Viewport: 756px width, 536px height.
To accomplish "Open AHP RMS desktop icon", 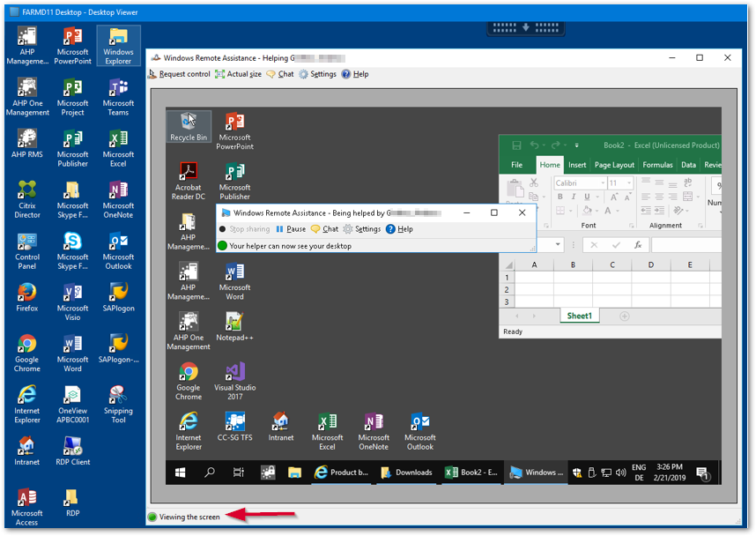I will point(27,144).
